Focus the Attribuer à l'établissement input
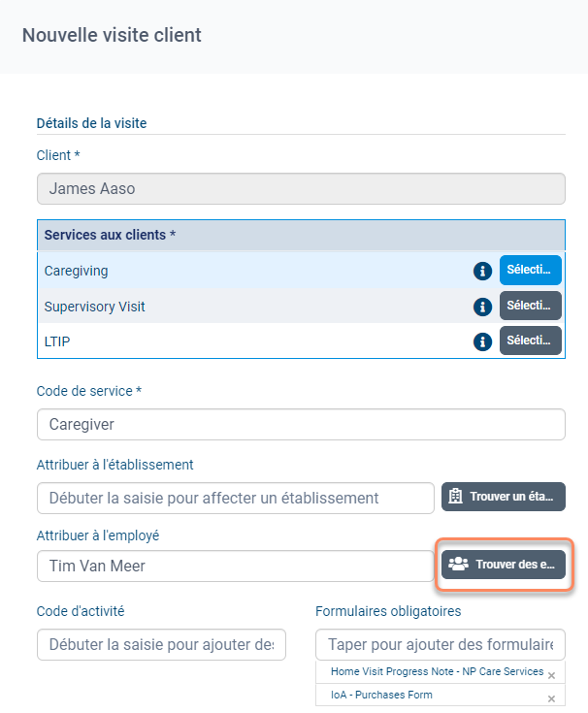Screen dimensions: 588x713 click(236, 498)
